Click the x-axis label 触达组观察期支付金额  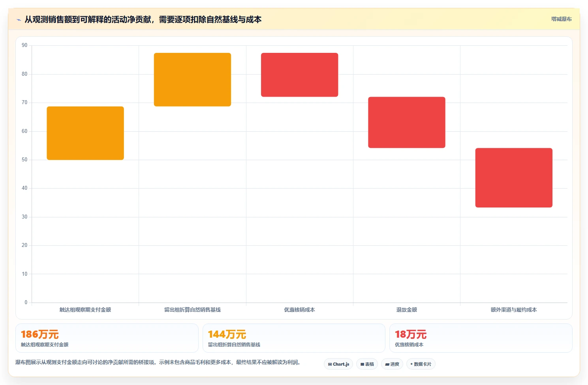coord(85,310)
